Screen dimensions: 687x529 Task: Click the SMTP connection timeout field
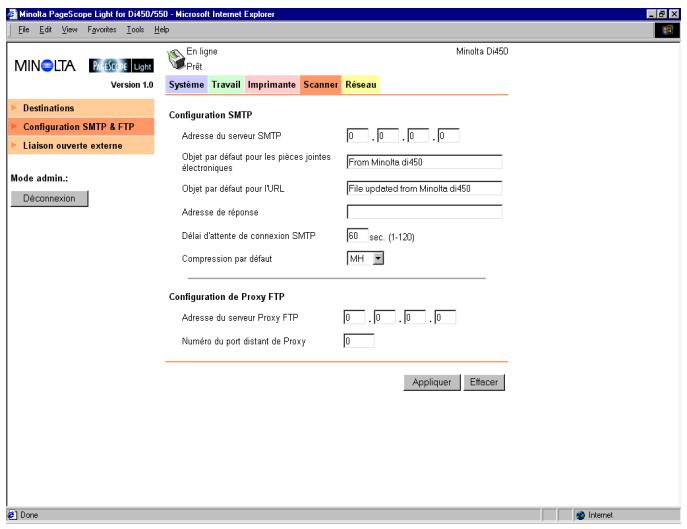357,235
